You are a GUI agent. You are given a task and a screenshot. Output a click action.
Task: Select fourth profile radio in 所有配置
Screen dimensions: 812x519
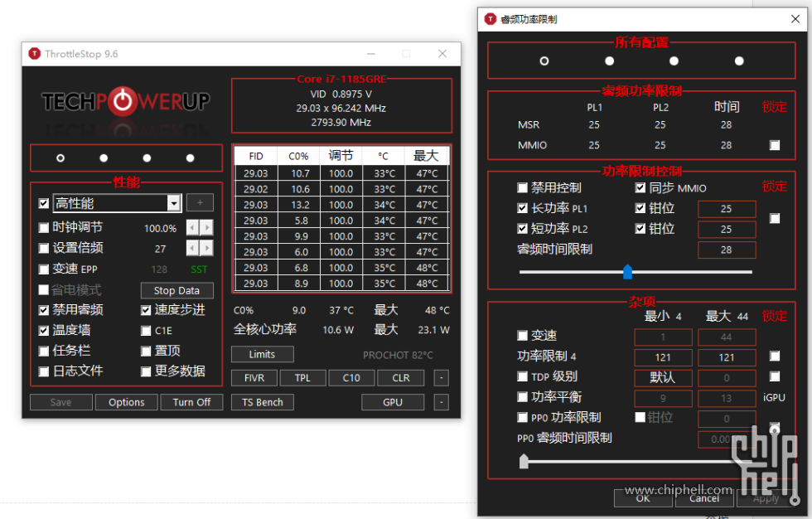[739, 61]
